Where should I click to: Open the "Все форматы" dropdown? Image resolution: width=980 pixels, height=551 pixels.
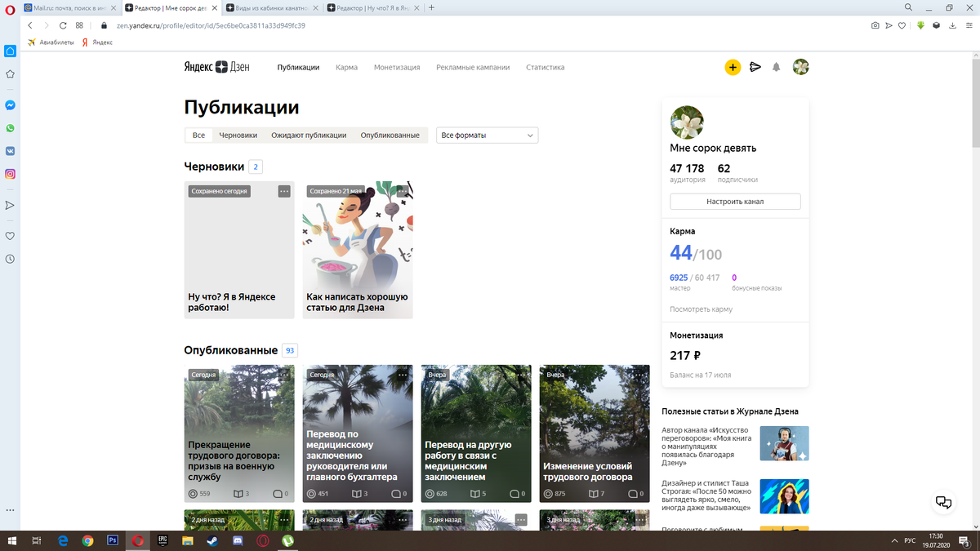[x=488, y=136]
